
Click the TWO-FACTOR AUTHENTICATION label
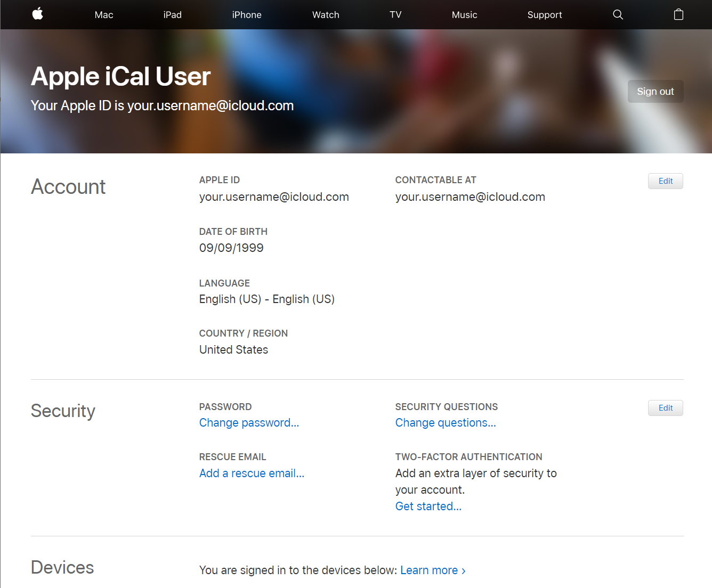pos(469,457)
